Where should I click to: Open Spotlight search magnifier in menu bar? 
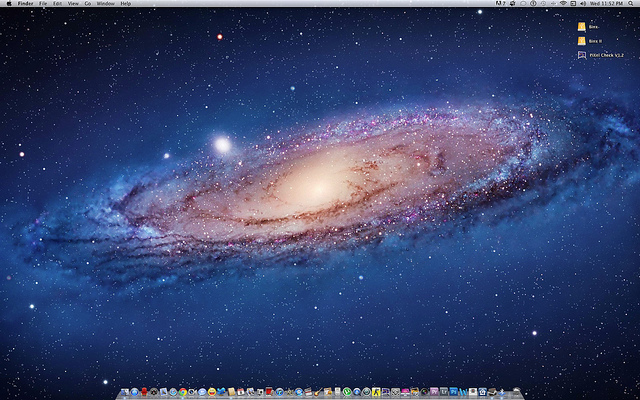pos(631,3)
